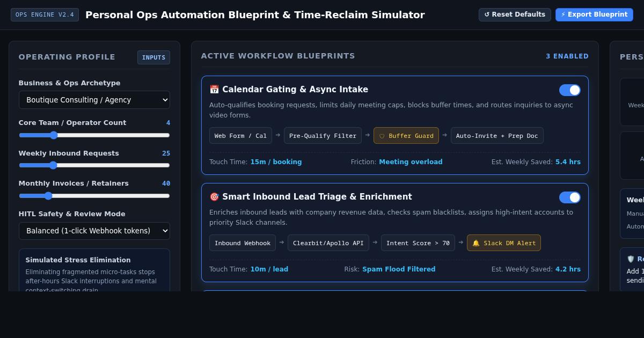
Task: Click the 5.4 hrs weekly saved value
Action: tap(568, 162)
